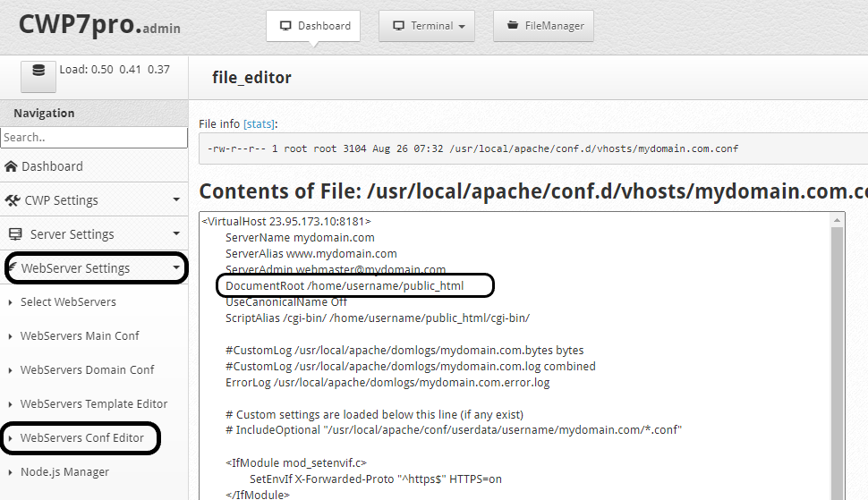Click the #CustomLog mydomain.com.bytes line
The image size is (868, 500).
pos(404,350)
